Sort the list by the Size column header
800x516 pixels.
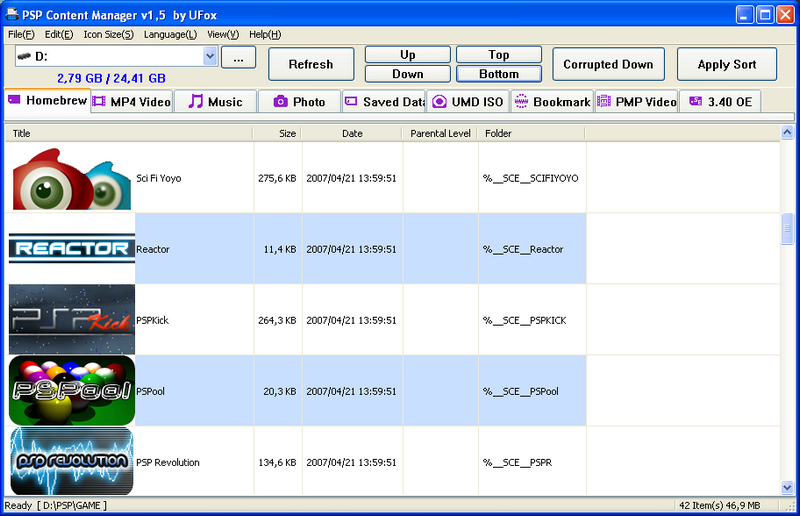coord(277,133)
